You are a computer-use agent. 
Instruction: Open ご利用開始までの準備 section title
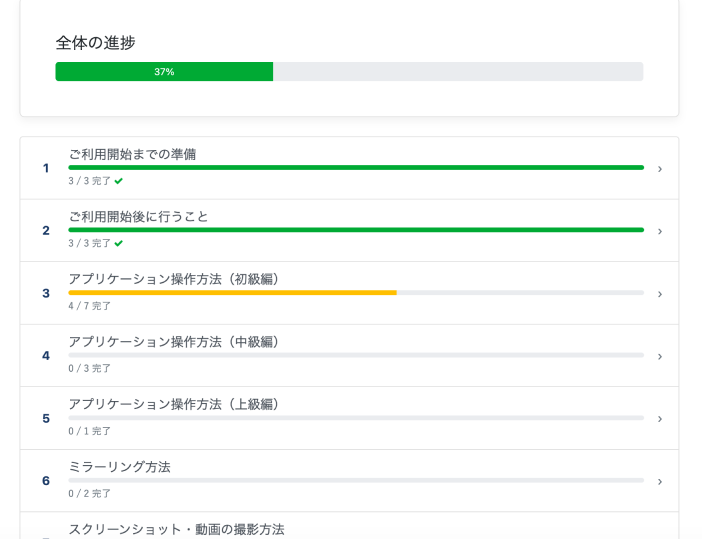click(132, 154)
